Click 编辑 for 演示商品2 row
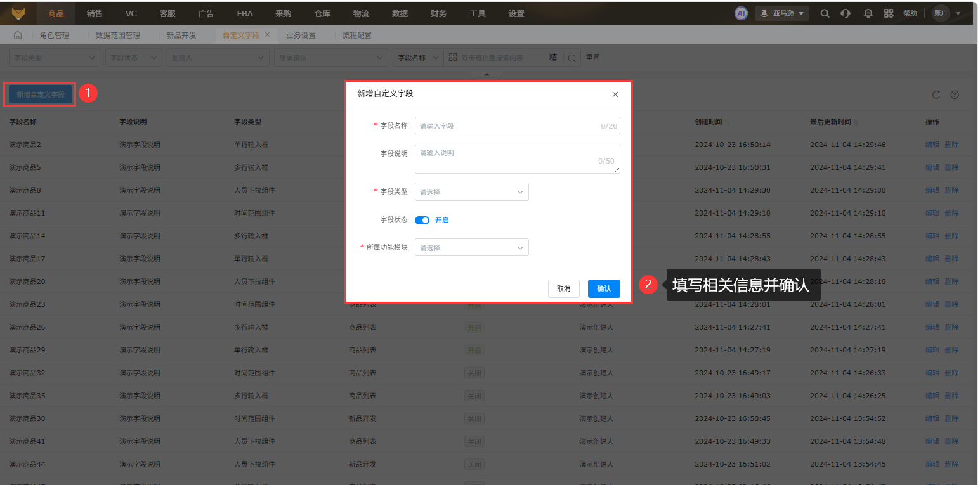 [x=932, y=145]
